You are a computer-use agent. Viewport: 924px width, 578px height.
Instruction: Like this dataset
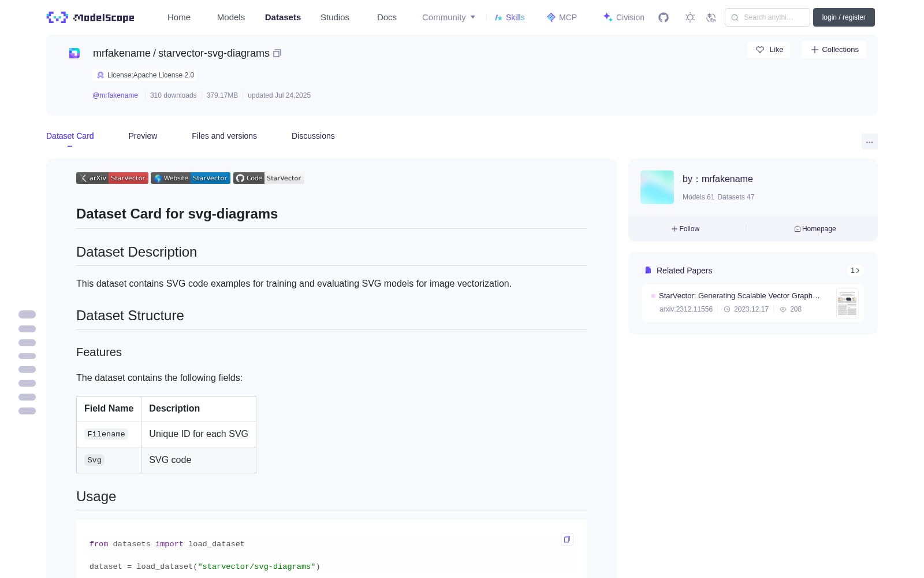[769, 50]
